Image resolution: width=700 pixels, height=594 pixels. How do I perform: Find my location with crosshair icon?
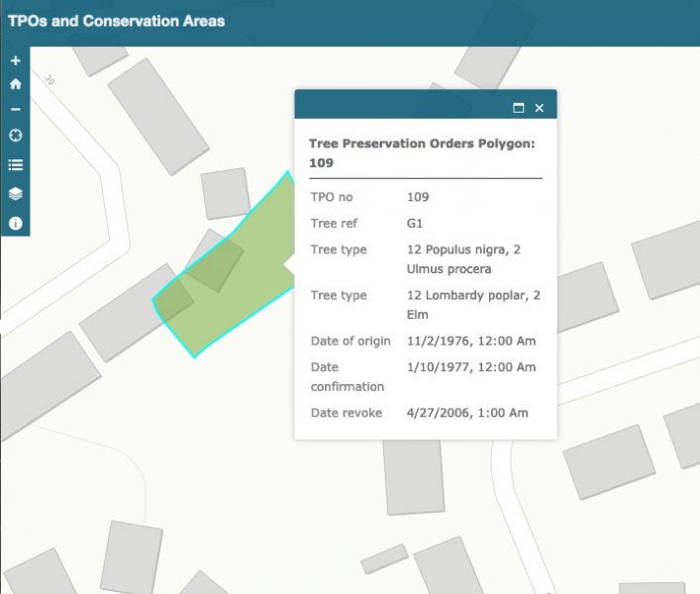pyautogui.click(x=15, y=136)
